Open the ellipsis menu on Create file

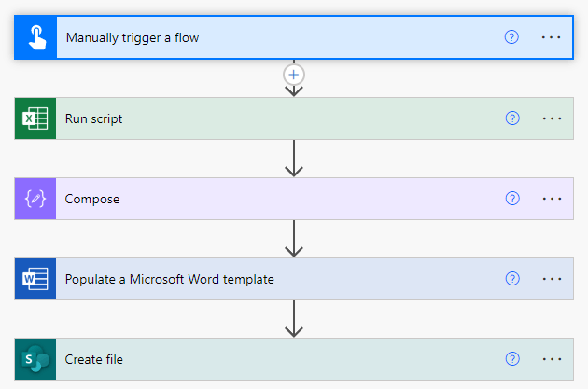[552, 359]
